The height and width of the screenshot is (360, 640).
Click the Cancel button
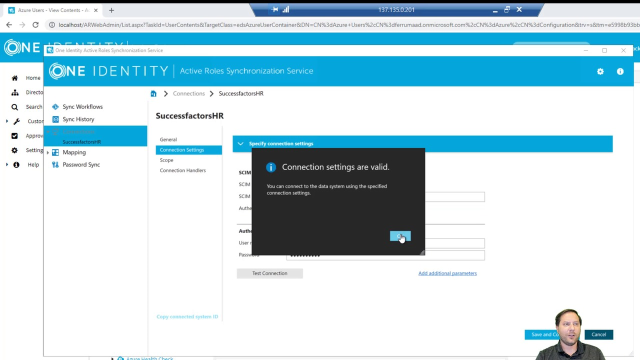[599, 334]
